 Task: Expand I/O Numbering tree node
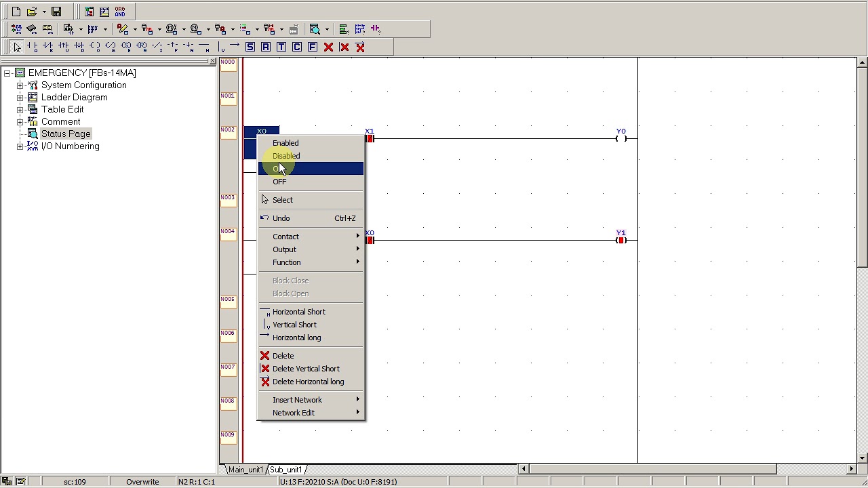click(20, 146)
